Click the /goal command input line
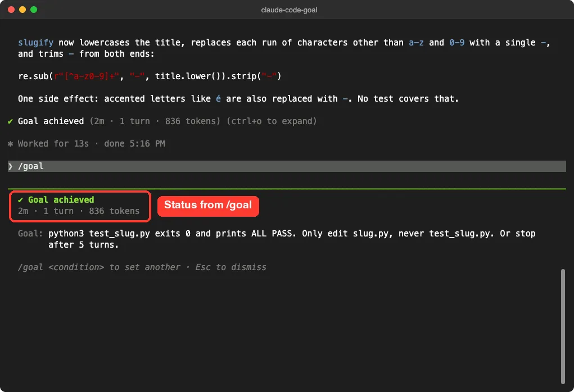The height and width of the screenshot is (392, 574). 287,166
